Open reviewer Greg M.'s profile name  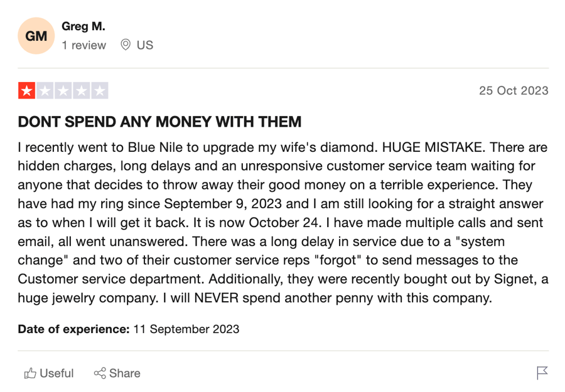click(x=83, y=26)
